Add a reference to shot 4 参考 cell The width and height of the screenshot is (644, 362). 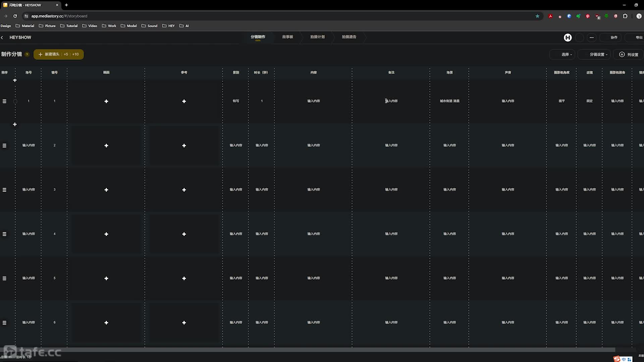[184, 234]
